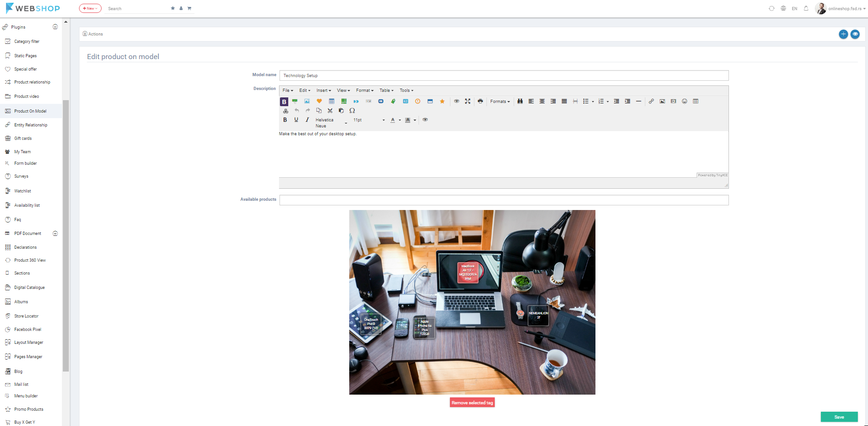Select the MacBook Air tag on image
Screen dimensions: 868x426
click(468, 272)
